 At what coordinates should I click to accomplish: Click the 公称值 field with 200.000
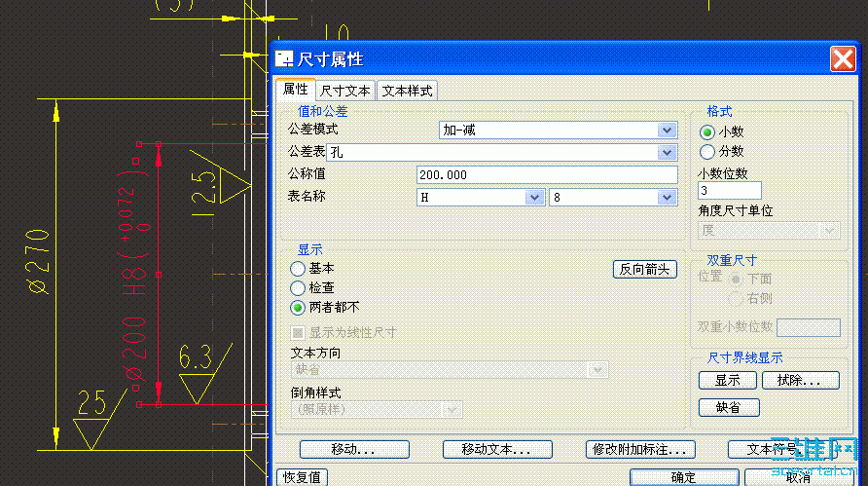[x=547, y=175]
